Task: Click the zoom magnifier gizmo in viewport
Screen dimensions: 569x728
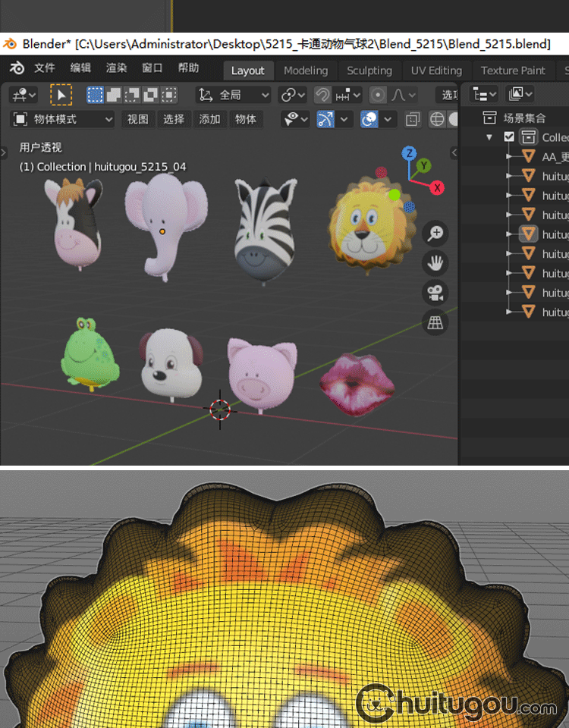Action: click(x=435, y=234)
